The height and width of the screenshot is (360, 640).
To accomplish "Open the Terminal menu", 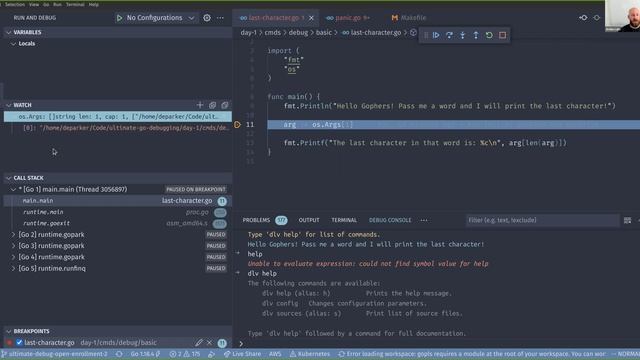I will [x=75, y=4].
